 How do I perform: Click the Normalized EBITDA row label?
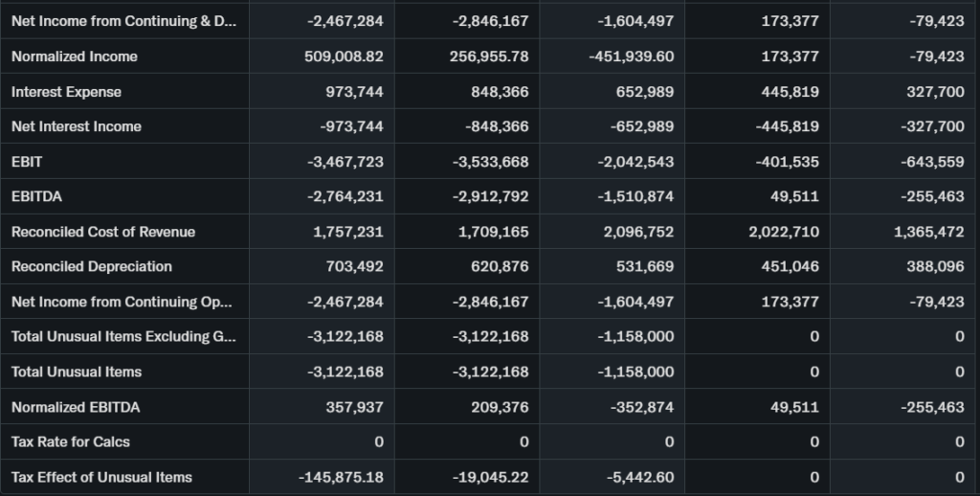point(76,407)
